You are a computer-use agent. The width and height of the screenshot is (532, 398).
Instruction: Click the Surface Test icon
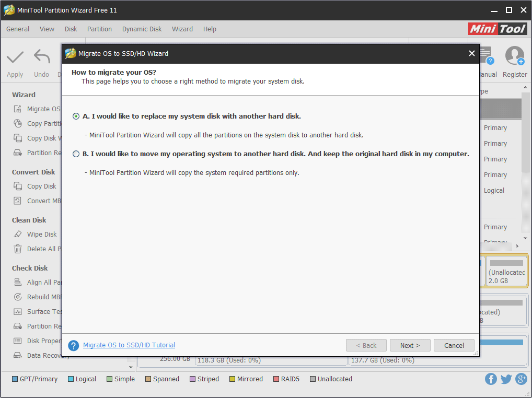(17, 311)
